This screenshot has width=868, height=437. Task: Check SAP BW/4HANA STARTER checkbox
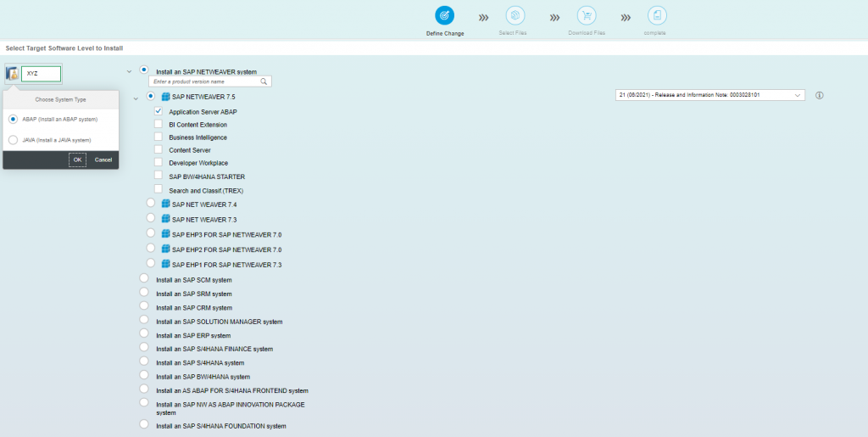tap(159, 175)
